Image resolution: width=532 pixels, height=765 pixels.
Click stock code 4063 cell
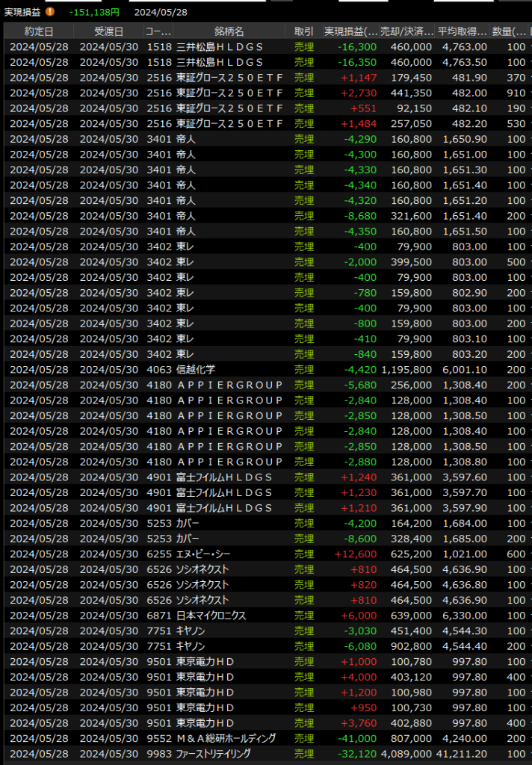[158, 370]
